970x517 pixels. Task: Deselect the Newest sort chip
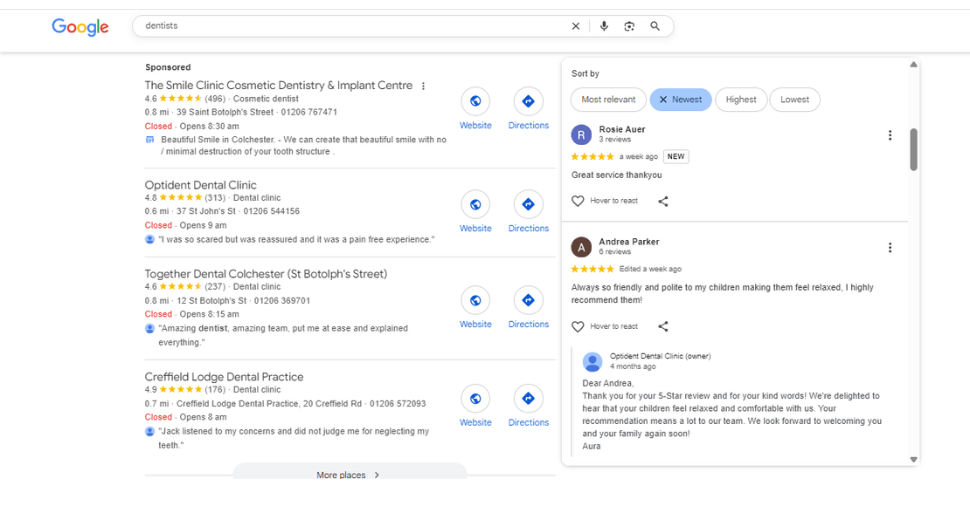pos(680,100)
